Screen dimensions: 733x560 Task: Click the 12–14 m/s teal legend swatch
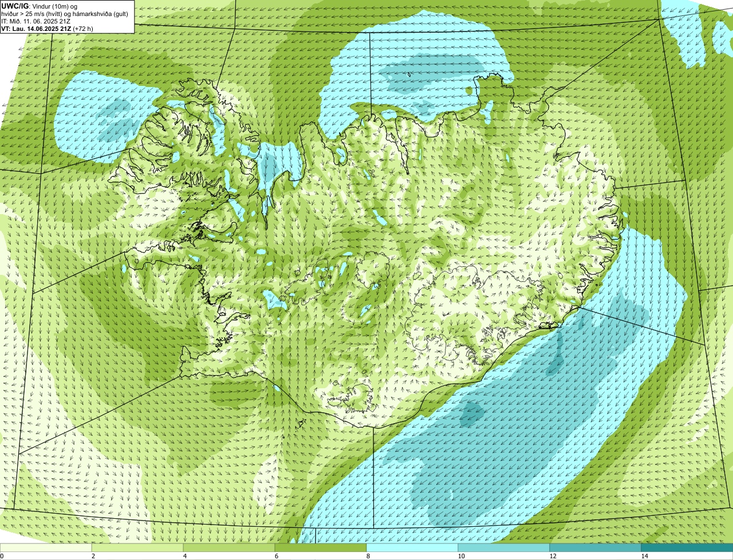(x=596, y=547)
